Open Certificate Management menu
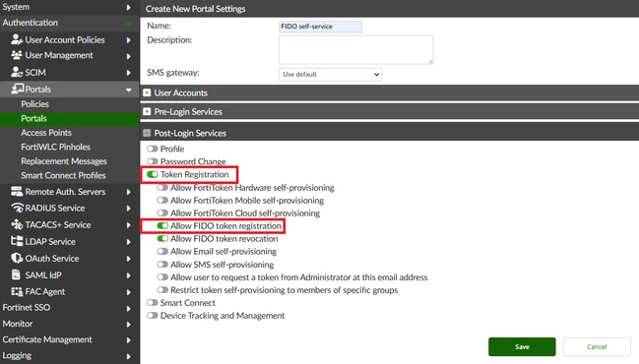The width and height of the screenshot is (639, 364). pyautogui.click(x=47, y=339)
